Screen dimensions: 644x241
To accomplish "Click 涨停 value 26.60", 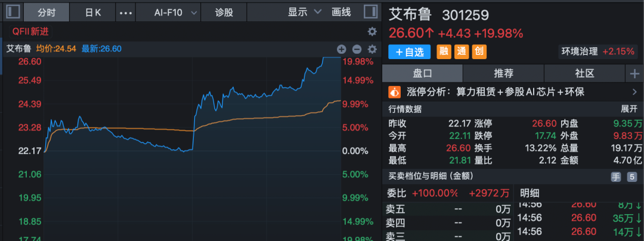I will [x=545, y=123].
